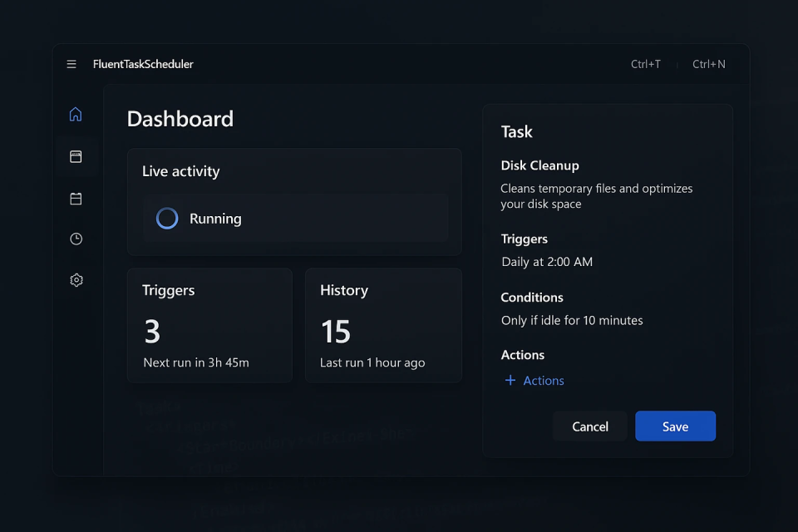Click the Task panel title
798x532 pixels.
coord(516,132)
